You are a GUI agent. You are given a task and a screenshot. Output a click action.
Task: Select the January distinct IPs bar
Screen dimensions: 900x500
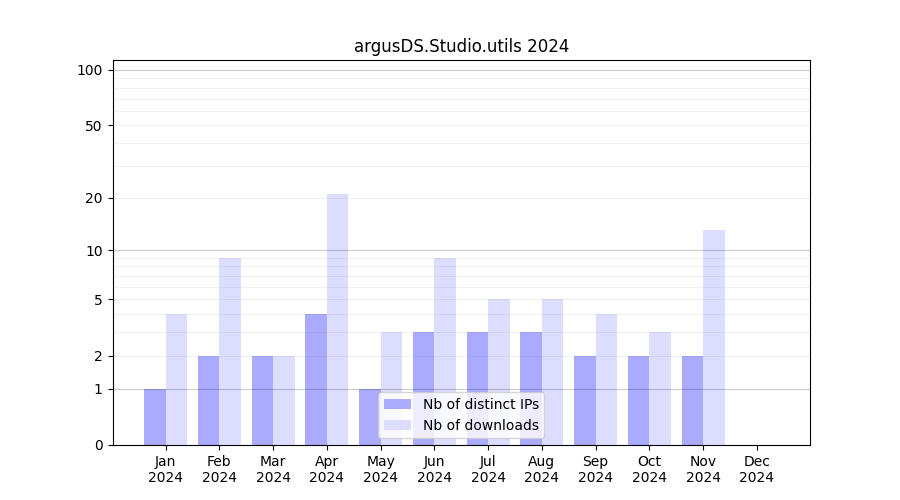[155, 417]
